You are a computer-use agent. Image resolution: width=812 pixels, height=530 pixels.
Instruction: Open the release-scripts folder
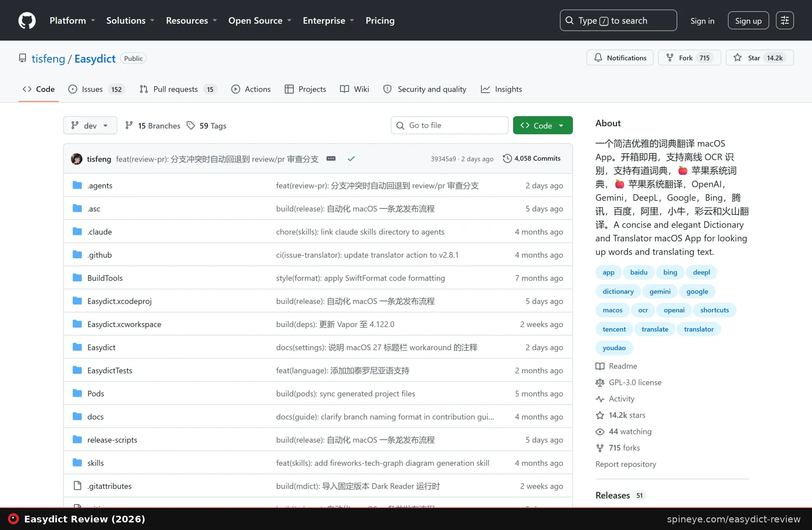(112, 440)
